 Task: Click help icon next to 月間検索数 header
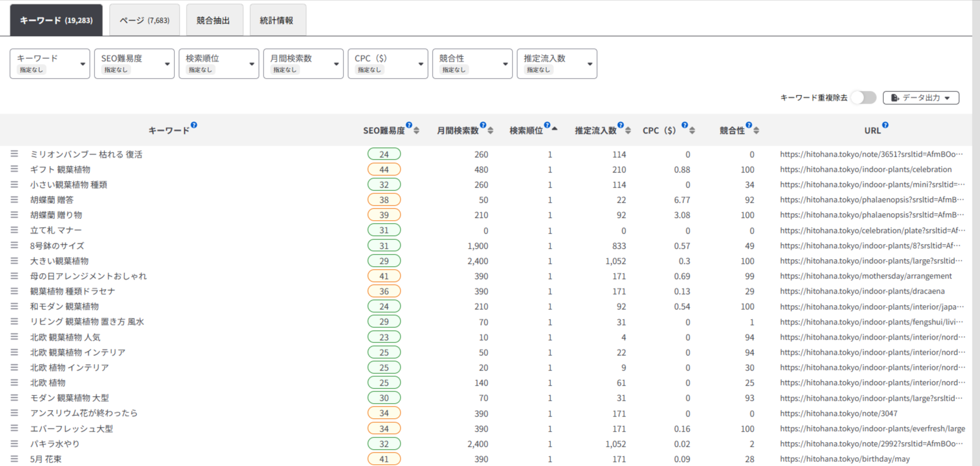point(483,125)
